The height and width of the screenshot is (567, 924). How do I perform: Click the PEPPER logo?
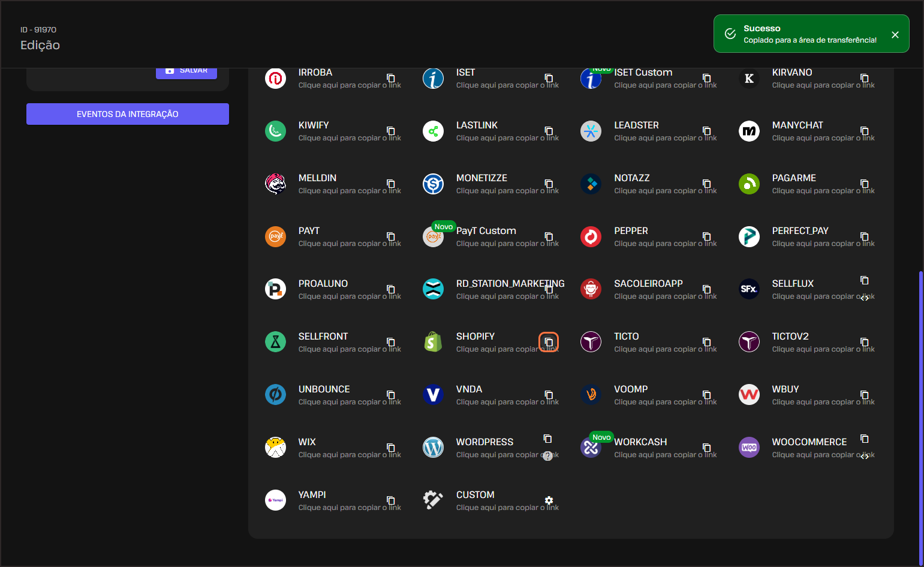pos(591,236)
